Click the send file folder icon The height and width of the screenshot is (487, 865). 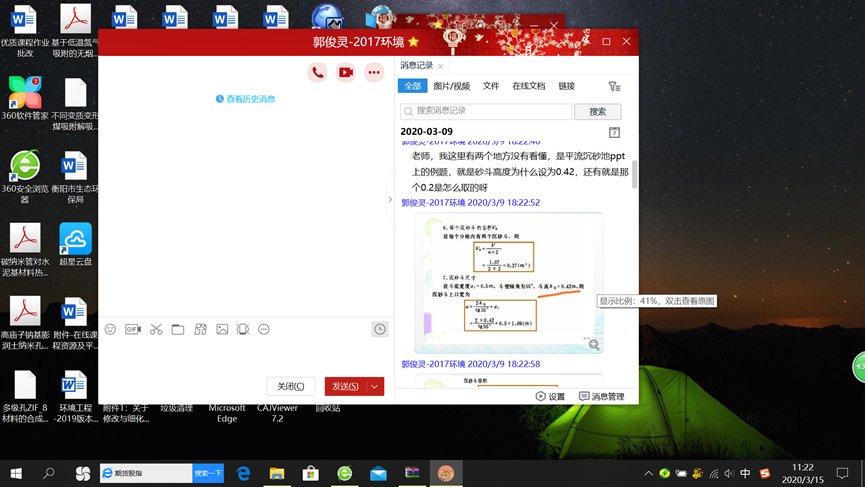click(x=178, y=329)
